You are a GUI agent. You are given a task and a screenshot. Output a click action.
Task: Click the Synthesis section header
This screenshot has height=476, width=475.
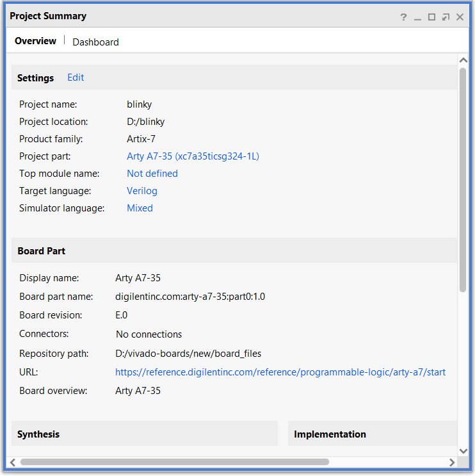[145, 434]
